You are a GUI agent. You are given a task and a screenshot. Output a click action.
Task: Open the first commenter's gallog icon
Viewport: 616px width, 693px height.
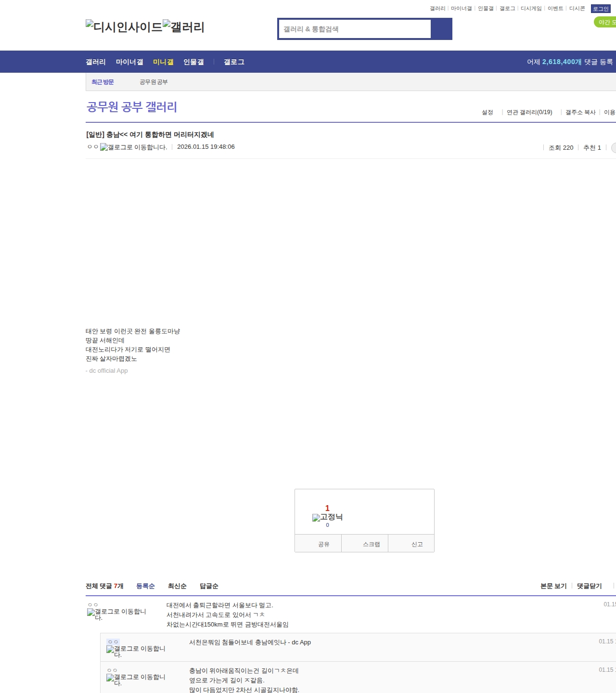tap(91, 613)
